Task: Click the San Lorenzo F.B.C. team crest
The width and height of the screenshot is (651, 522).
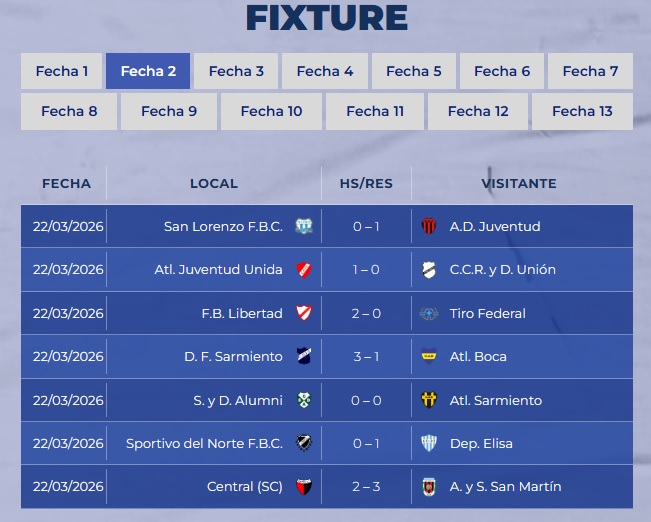Action: [x=304, y=226]
